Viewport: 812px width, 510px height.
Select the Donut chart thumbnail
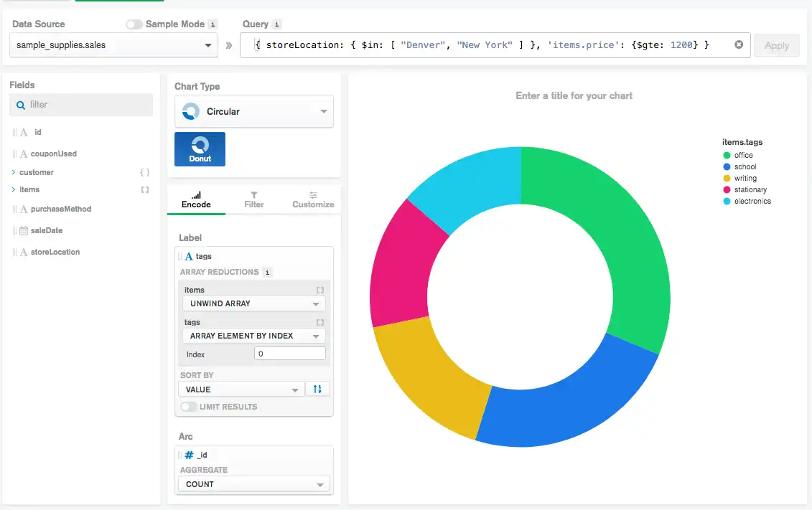point(200,149)
